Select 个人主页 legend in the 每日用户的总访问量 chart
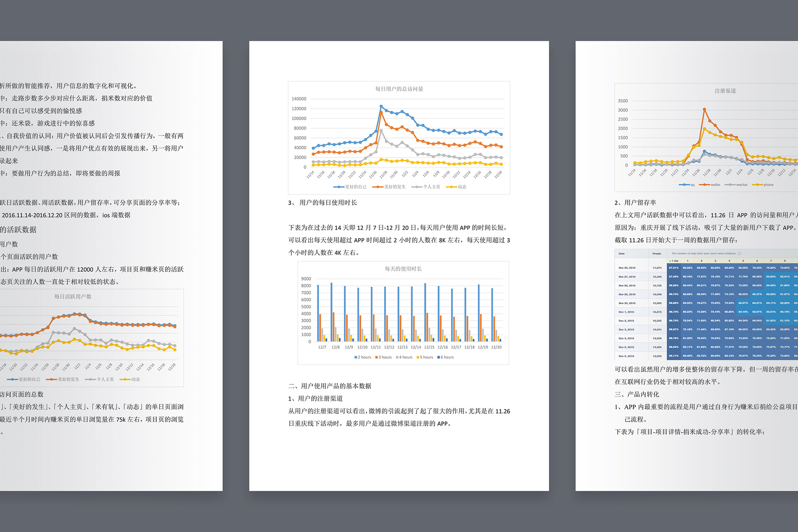The height and width of the screenshot is (532, 798). pos(426,187)
